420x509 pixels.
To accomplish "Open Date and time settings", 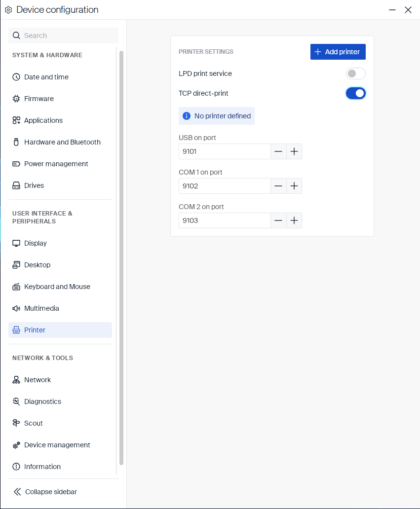I will click(x=60, y=77).
